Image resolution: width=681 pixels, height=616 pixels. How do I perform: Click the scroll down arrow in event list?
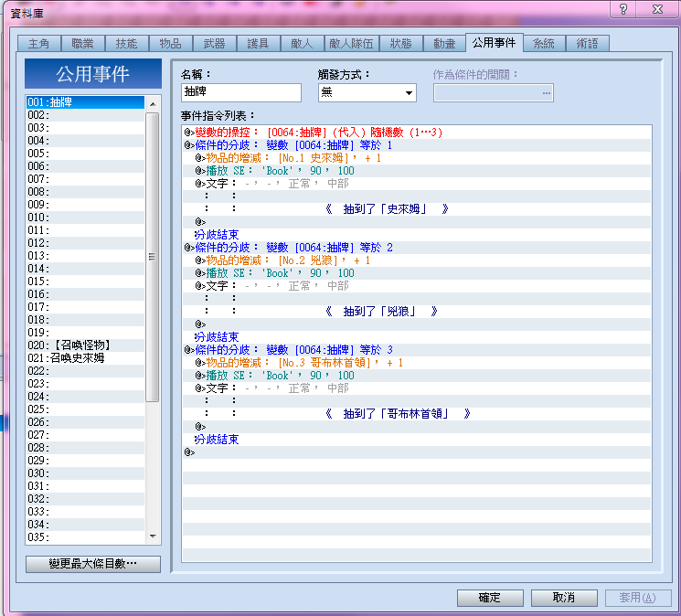[x=153, y=536]
